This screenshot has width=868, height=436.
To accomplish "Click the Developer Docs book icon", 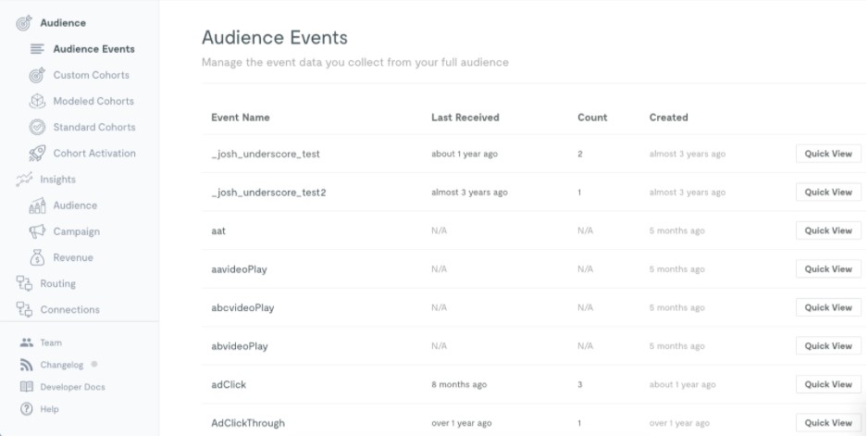I will (26, 387).
